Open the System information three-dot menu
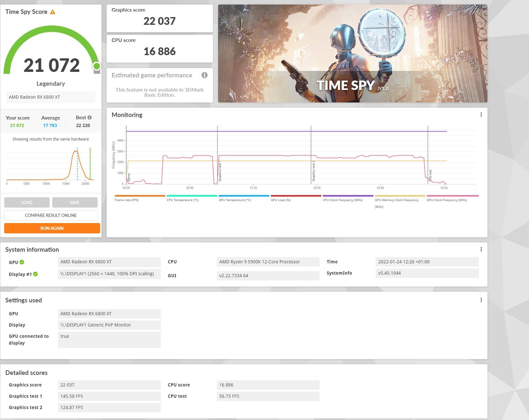529x420 pixels. (481, 249)
